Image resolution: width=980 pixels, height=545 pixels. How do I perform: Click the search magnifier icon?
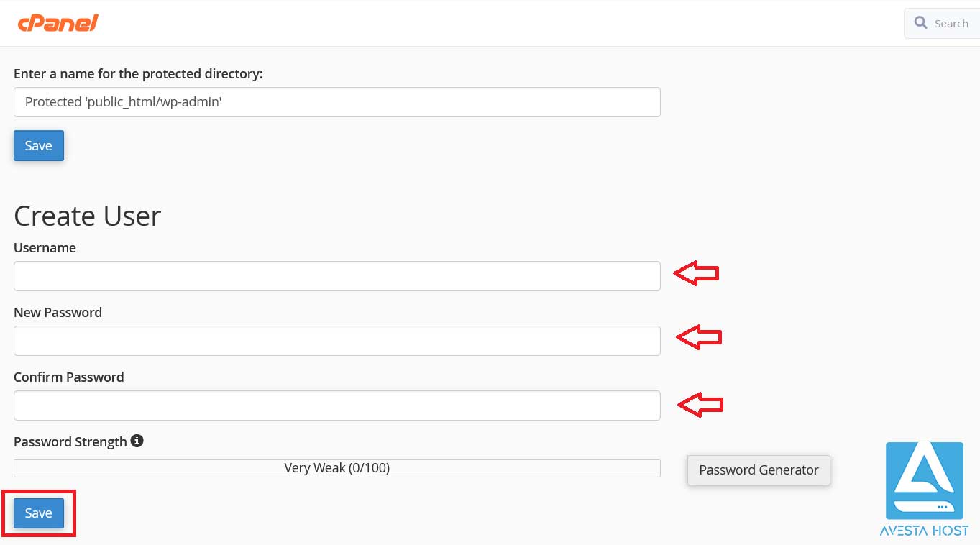[x=920, y=23]
